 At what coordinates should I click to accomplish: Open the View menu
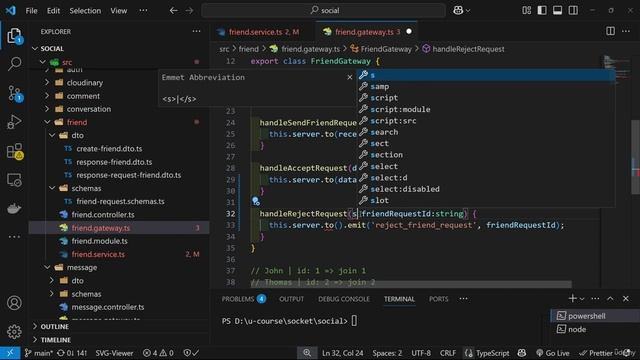pos(119,11)
